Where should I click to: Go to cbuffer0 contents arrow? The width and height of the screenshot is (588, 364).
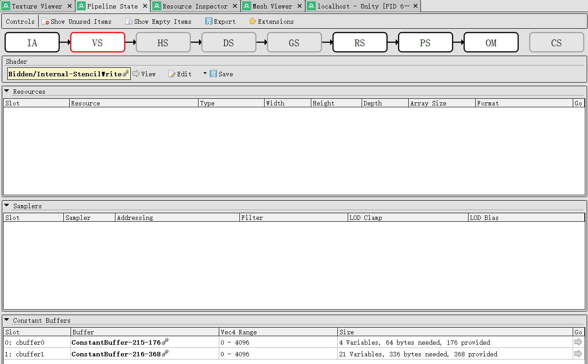click(578, 342)
